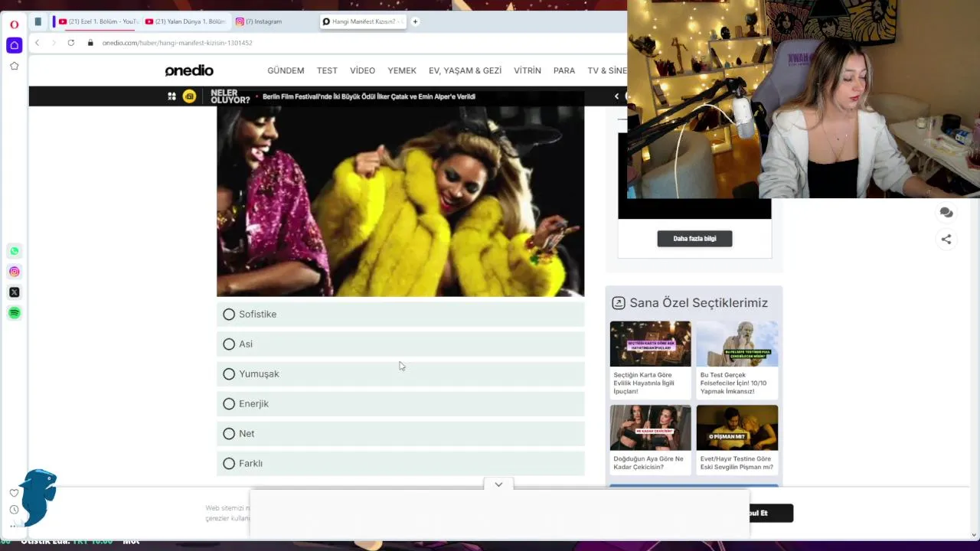Click the padlock site security icon
This screenshot has height=551, width=980.
point(90,43)
